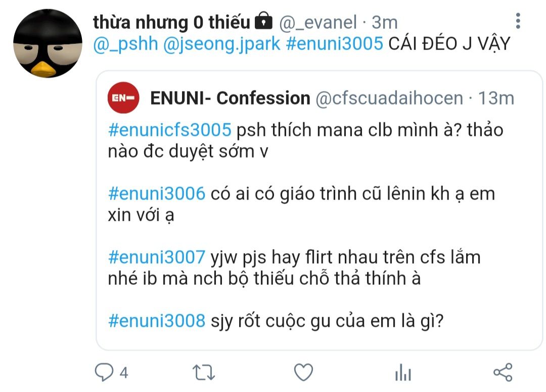Open the penguin profile avatar
This screenshot has width=546, height=392.
(48, 43)
